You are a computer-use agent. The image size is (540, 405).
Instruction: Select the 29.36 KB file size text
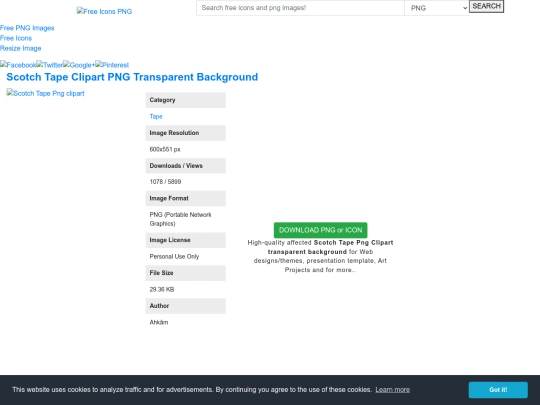162,289
